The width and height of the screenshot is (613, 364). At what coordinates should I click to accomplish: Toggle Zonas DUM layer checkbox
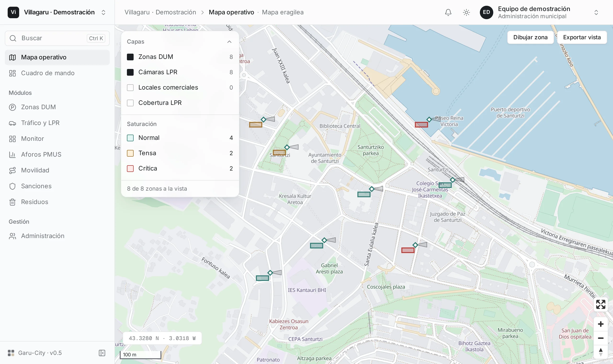[x=130, y=57]
